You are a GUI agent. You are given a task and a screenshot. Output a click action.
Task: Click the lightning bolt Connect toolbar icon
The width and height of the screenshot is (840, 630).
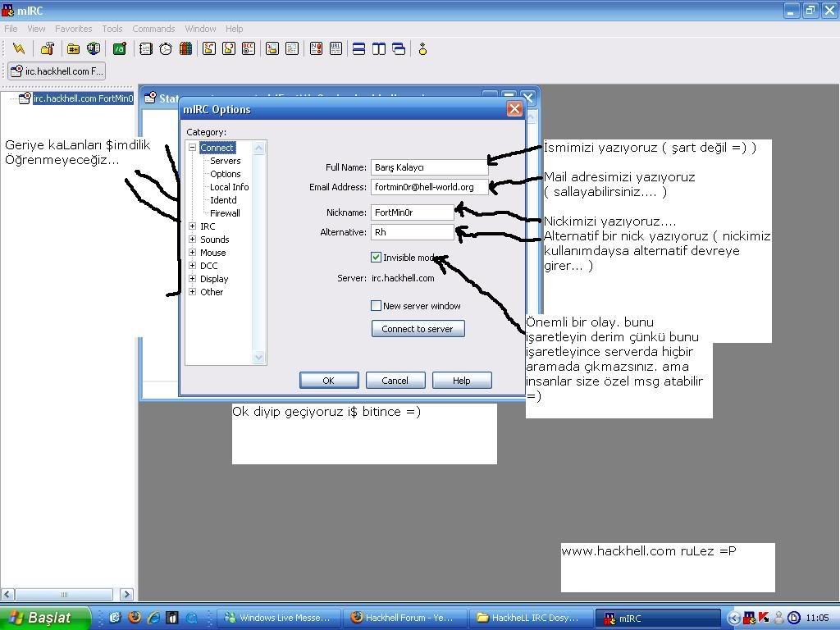[19, 48]
